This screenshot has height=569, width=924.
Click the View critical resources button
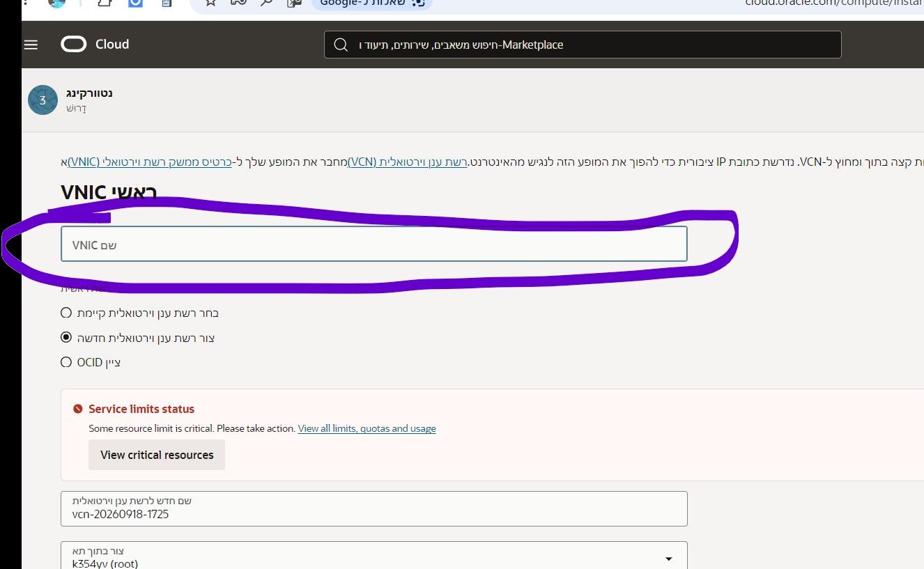[x=157, y=455]
